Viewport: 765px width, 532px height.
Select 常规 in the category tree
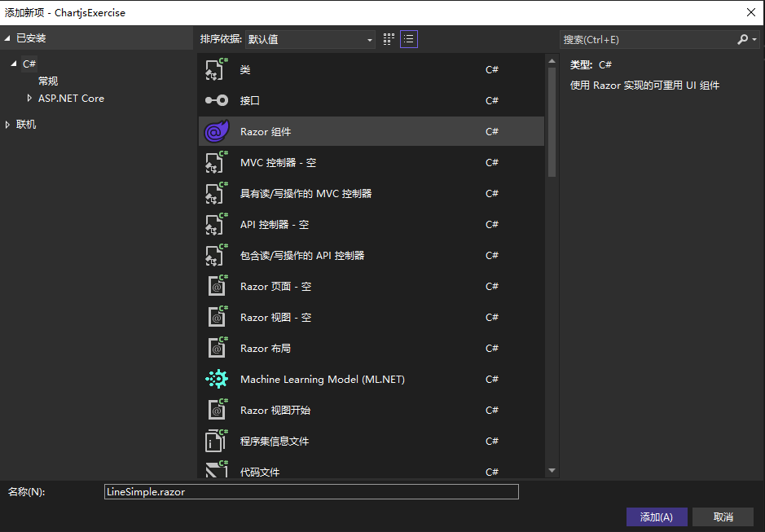48,81
